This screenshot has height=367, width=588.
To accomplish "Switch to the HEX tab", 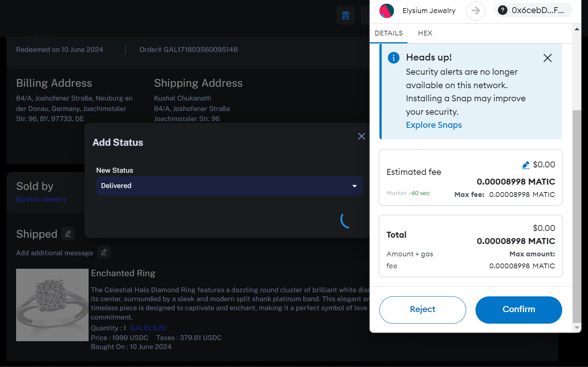I will 425,33.
